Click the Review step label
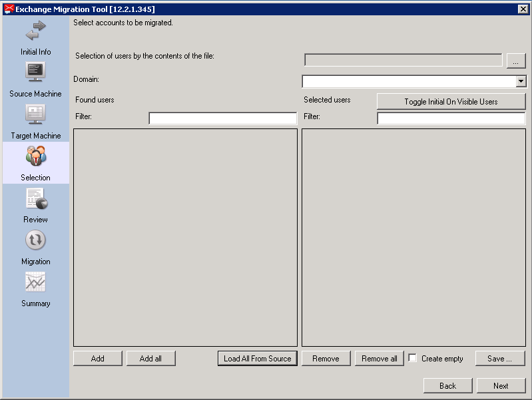 click(x=36, y=220)
